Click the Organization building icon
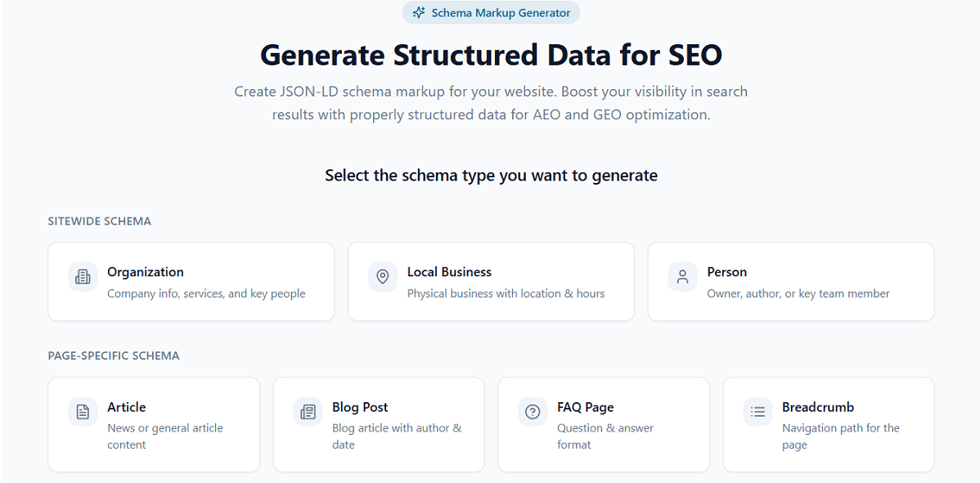The width and height of the screenshot is (980, 483). pos(83,277)
